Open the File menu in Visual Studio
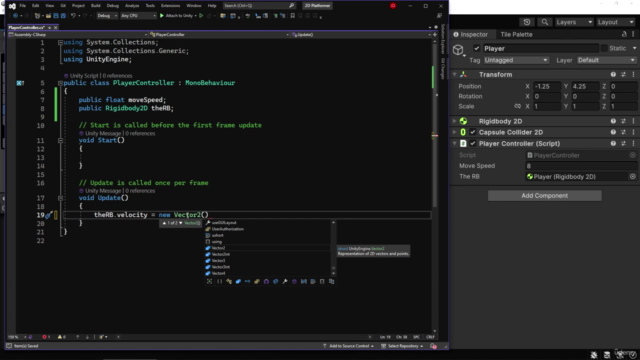 pos(22,6)
